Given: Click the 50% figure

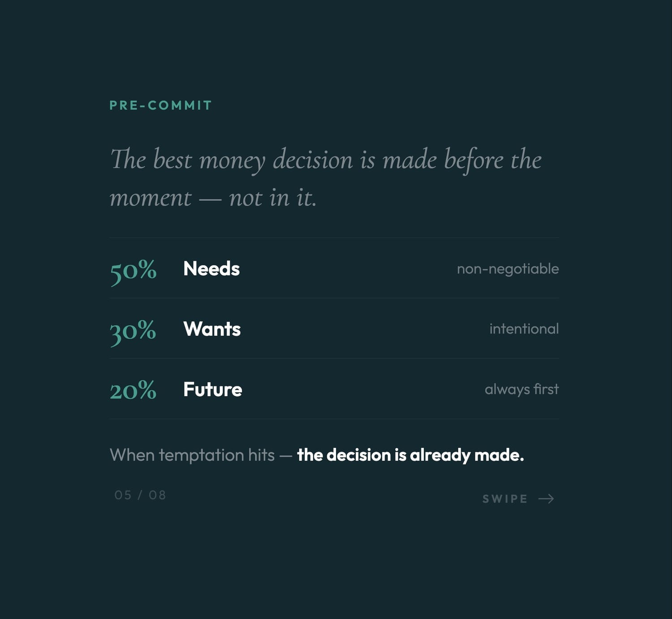Looking at the screenshot, I should click(x=133, y=270).
